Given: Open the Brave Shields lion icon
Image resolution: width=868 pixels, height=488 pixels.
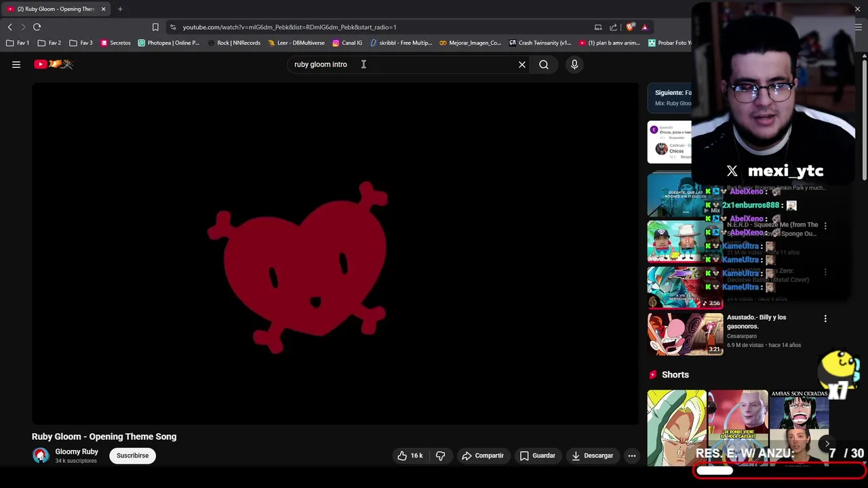Looking at the screenshot, I should click(x=631, y=27).
